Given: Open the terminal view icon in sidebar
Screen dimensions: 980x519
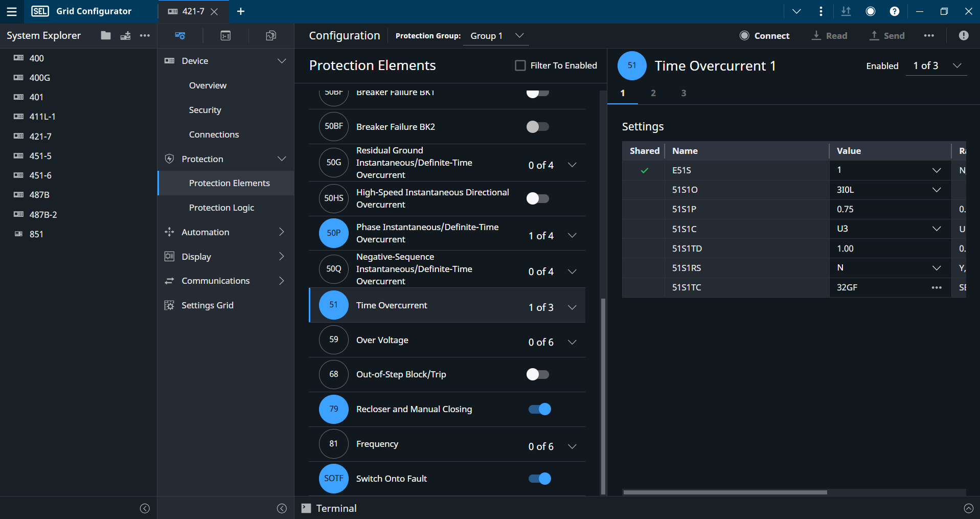Looking at the screenshot, I should click(225, 35).
